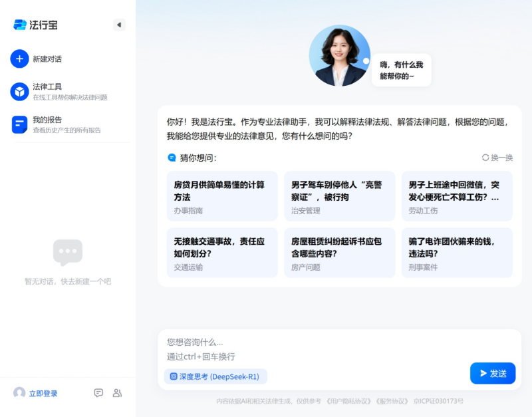Open the feedback message icon
The width and height of the screenshot is (532, 417).
(x=98, y=393)
